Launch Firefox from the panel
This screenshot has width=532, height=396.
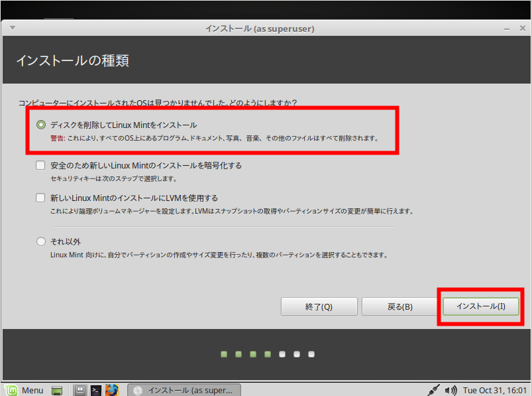(111, 390)
